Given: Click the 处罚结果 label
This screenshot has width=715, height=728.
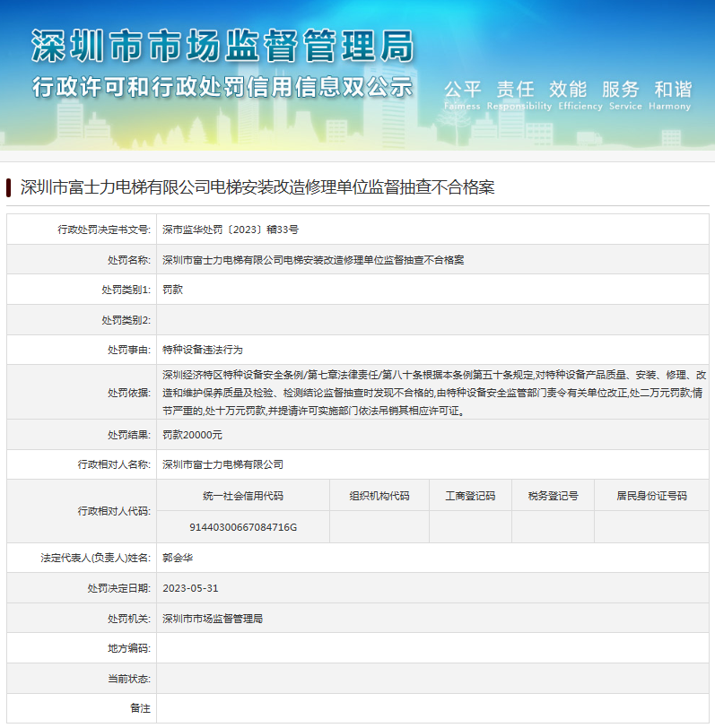Looking at the screenshot, I should pos(129,435).
